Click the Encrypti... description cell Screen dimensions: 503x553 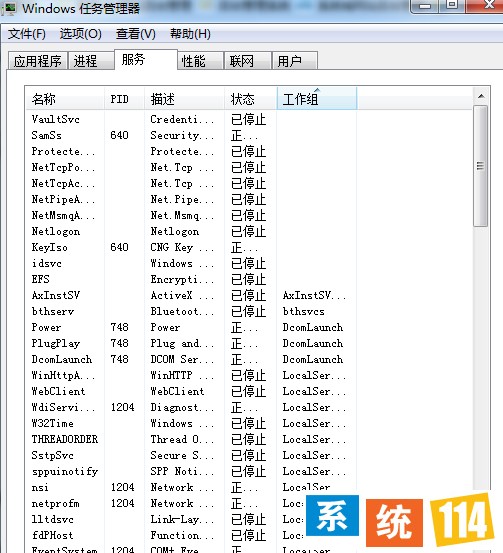[x=182, y=279]
